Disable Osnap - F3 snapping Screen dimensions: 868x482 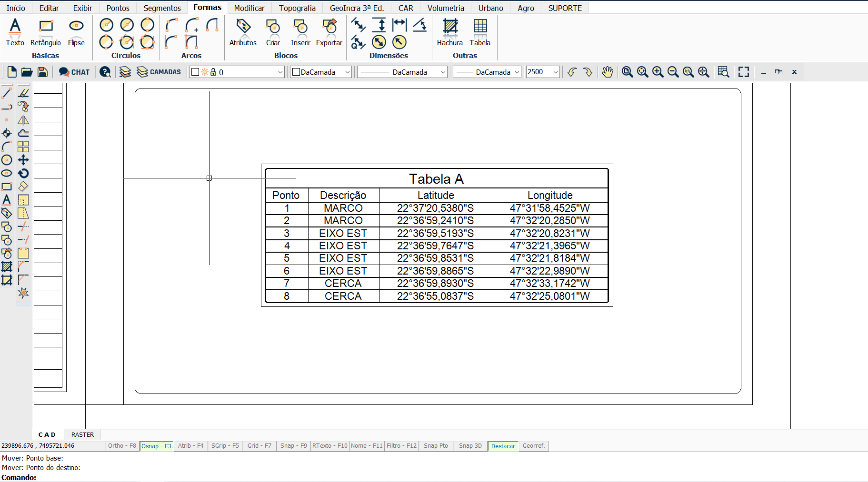click(156, 446)
